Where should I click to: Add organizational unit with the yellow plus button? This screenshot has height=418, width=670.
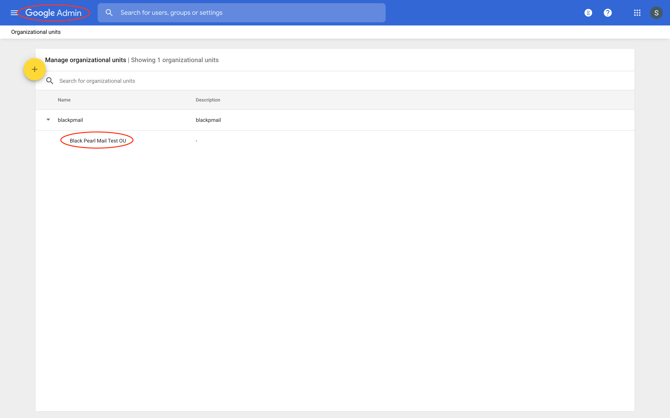click(35, 69)
